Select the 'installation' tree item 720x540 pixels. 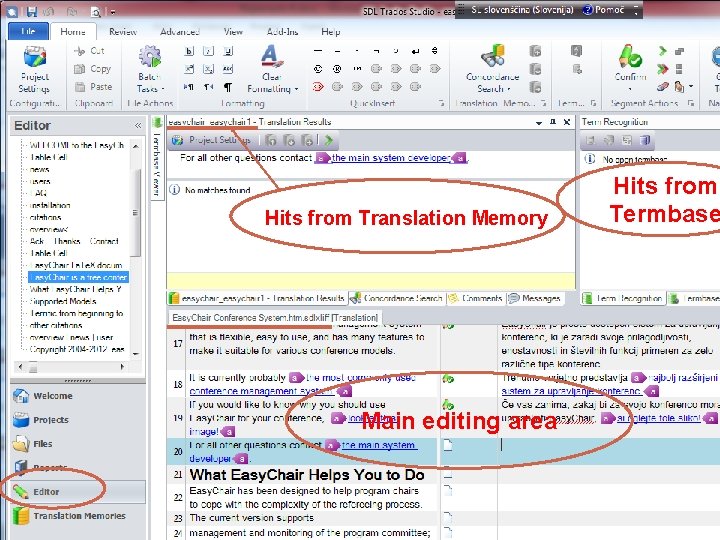50,205
